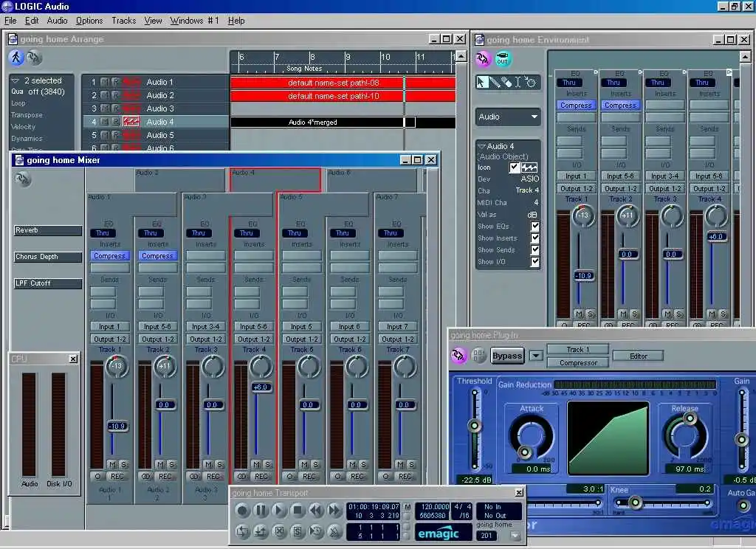The height and width of the screenshot is (549, 756).
Task: Click Record in the Transport window
Action: click(242, 510)
